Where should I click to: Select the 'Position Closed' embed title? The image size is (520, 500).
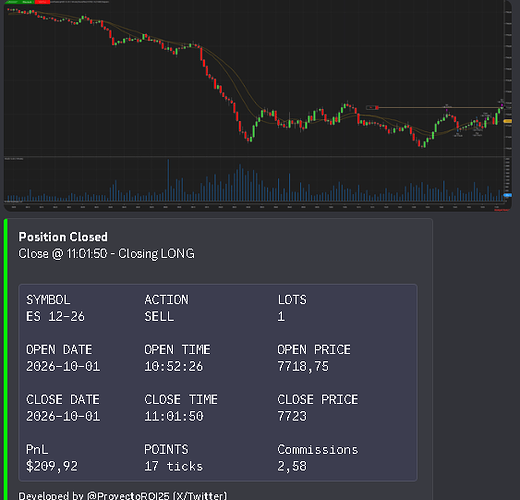pos(63,237)
